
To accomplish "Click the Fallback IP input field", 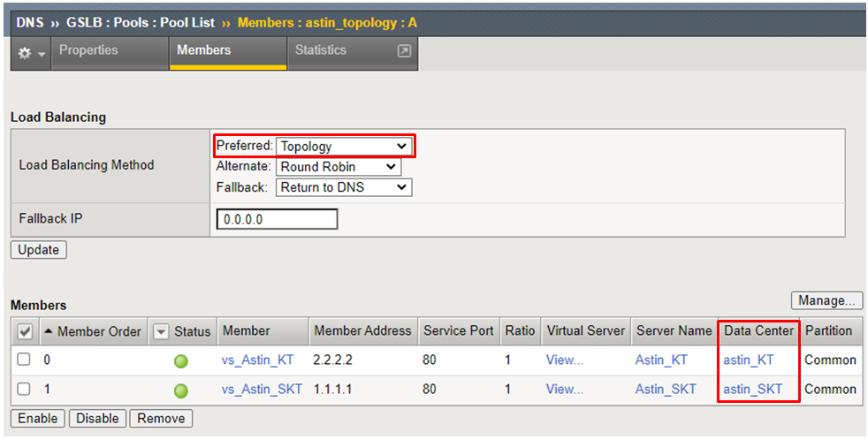I will pos(277,219).
